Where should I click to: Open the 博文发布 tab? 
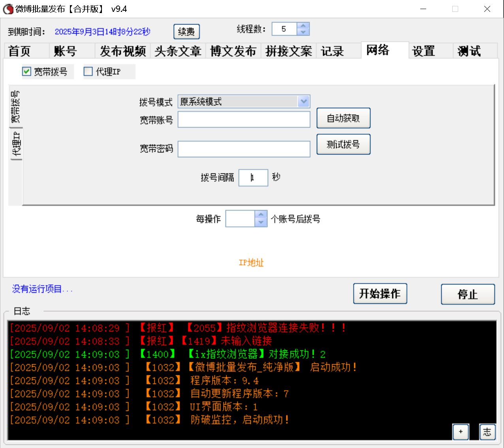[x=233, y=51]
